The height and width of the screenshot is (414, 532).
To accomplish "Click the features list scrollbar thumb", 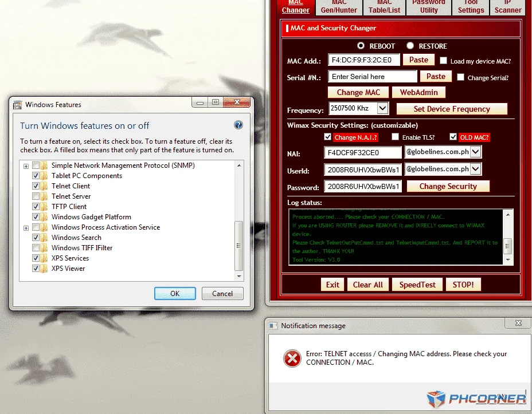I will (x=239, y=246).
